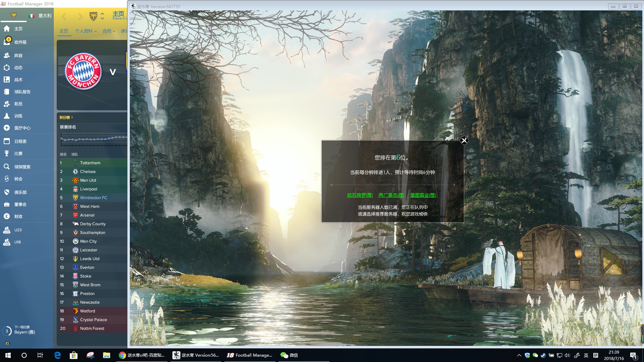Click the 财政 finances icon
The height and width of the screenshot is (362, 644).
pos(7,217)
